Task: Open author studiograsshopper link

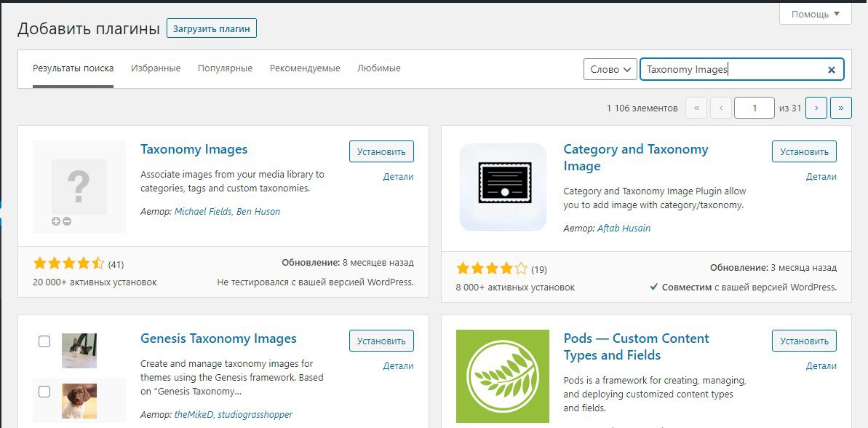Action: [255, 415]
